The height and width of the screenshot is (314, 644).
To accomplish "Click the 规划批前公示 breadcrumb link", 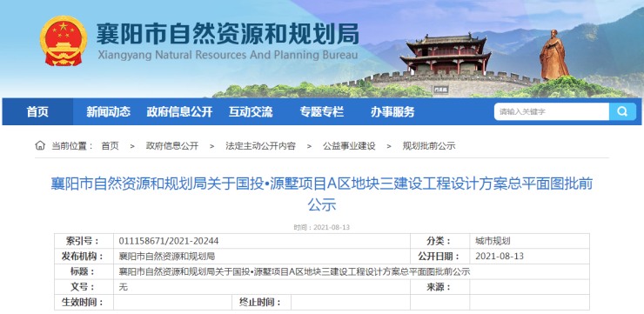I will click(429, 146).
